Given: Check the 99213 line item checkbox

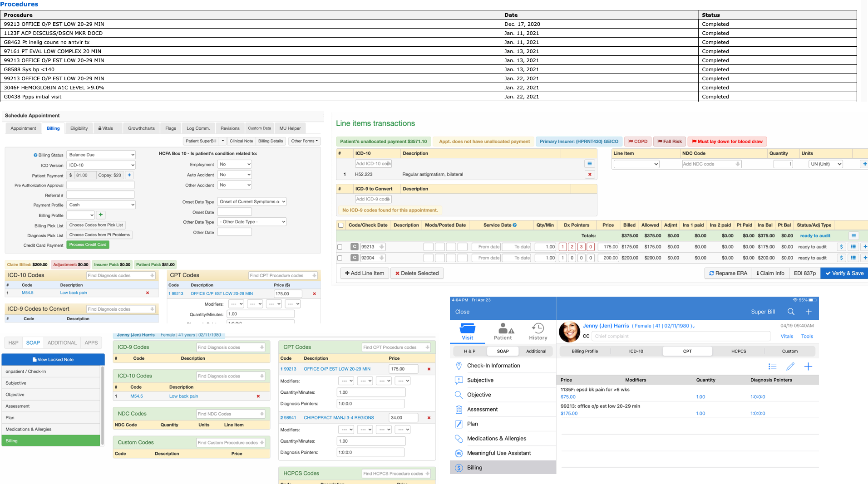Looking at the screenshot, I should [340, 247].
